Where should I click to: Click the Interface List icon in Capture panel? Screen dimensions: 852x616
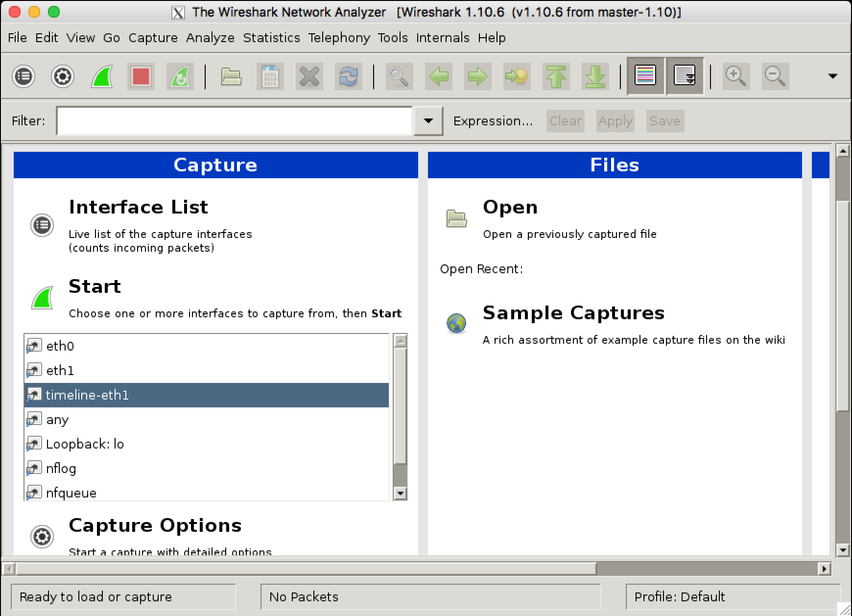pos(42,226)
